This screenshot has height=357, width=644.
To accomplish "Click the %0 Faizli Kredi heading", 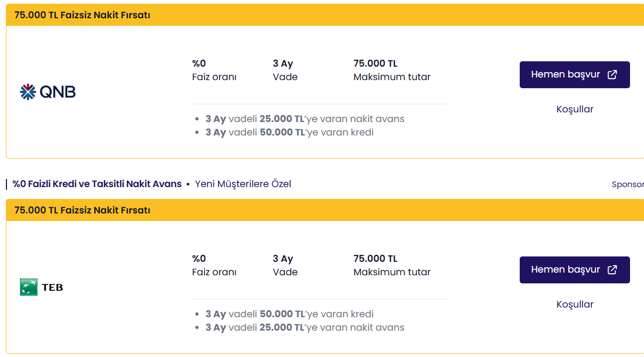I will click(x=96, y=183).
